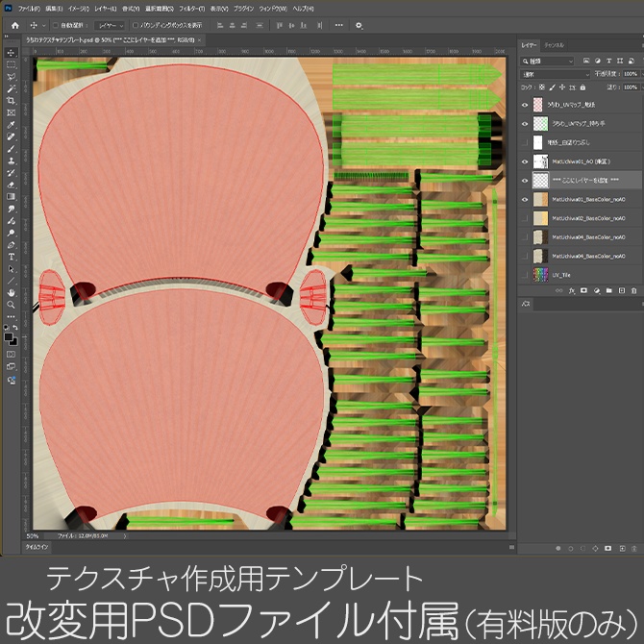Enable the bounding box display checkbox
The height and width of the screenshot is (644, 644).
tap(136, 25)
